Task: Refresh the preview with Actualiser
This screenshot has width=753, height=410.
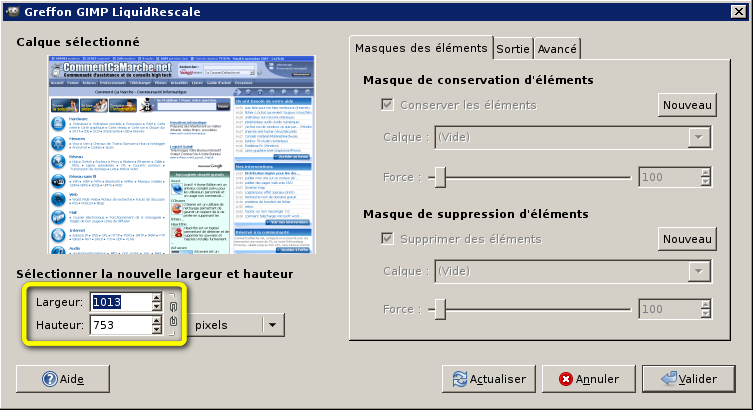Action: pos(489,379)
